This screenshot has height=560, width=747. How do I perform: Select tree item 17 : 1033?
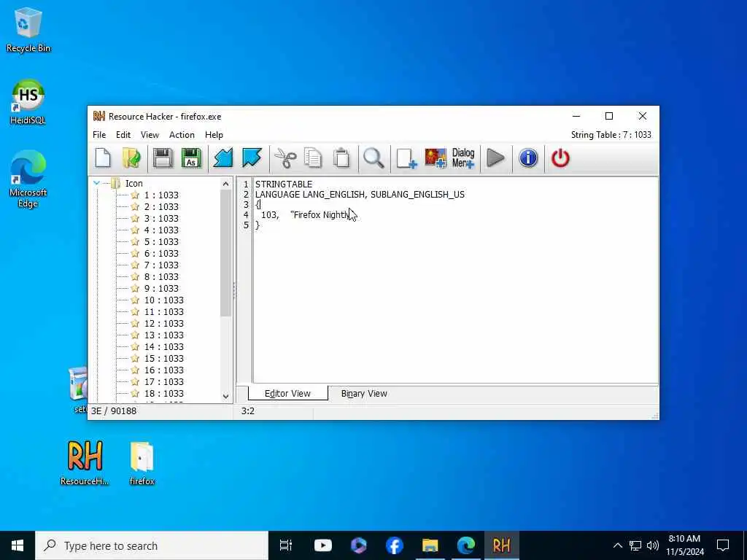pyautogui.click(x=164, y=381)
